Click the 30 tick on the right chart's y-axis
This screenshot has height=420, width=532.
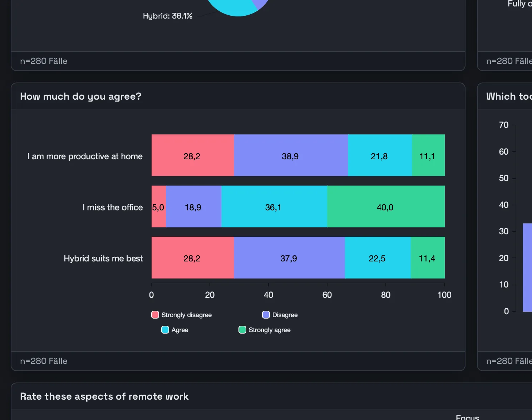[504, 231]
